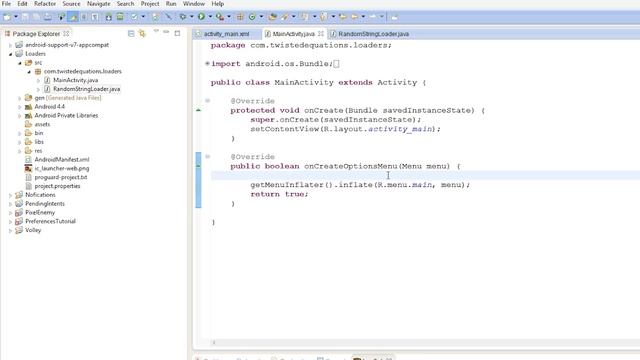Screen dimensions: 640x360
Task: Click the Open Type folder icon
Action: pos(273,17)
